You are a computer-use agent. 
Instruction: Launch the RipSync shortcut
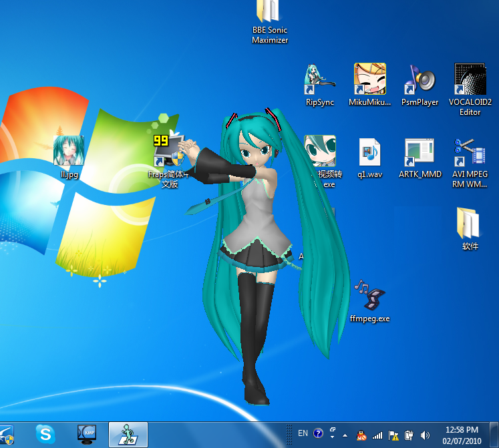[x=319, y=85]
